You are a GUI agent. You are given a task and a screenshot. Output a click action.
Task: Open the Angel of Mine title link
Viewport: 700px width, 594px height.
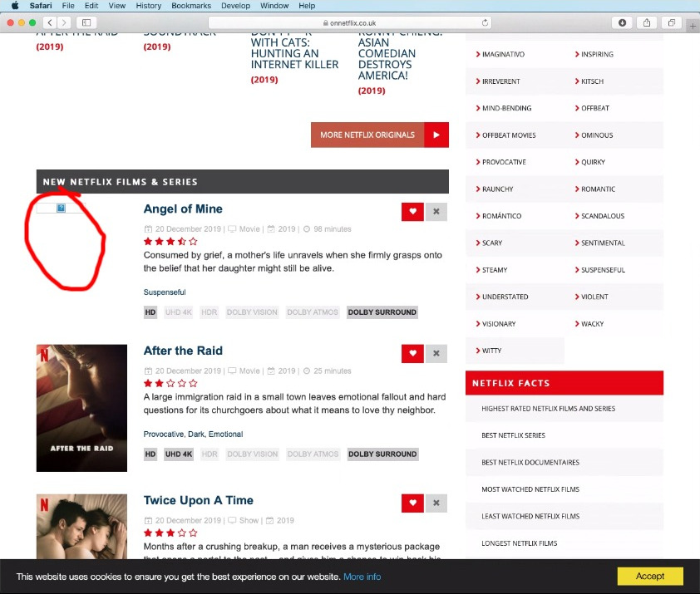click(183, 209)
